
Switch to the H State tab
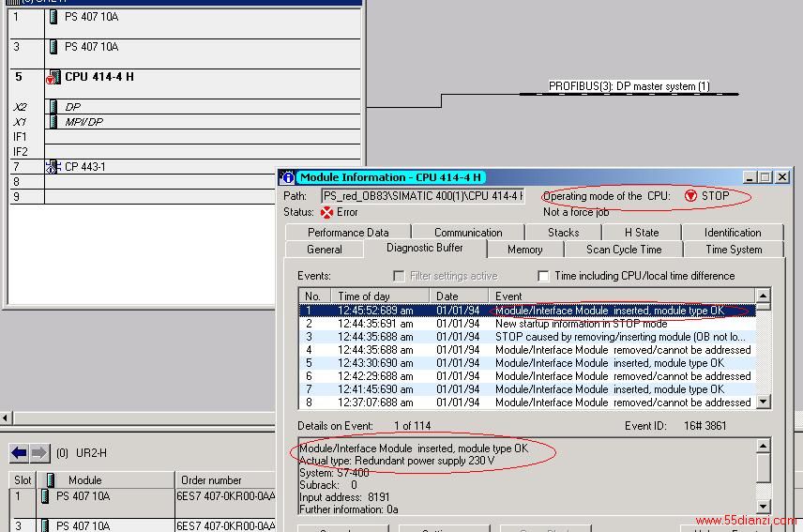pyautogui.click(x=642, y=233)
